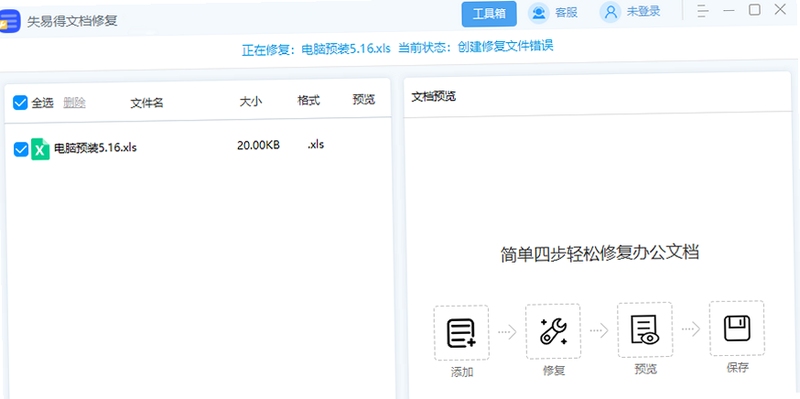Click the 格式 column header

point(309,101)
